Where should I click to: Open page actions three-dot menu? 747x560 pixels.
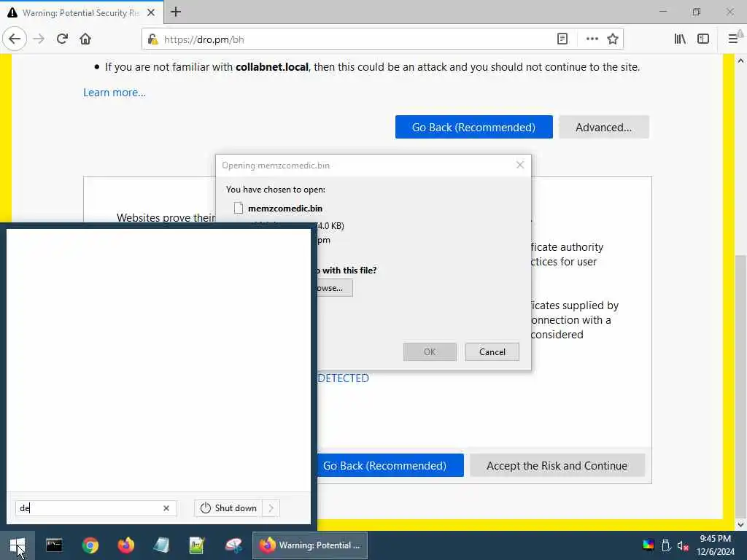click(x=592, y=39)
